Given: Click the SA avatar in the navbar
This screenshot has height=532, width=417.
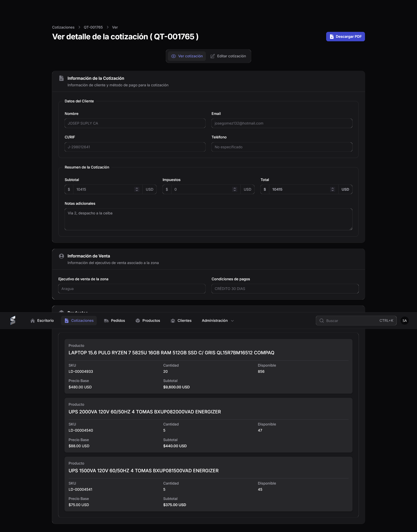Looking at the screenshot, I should point(404,320).
